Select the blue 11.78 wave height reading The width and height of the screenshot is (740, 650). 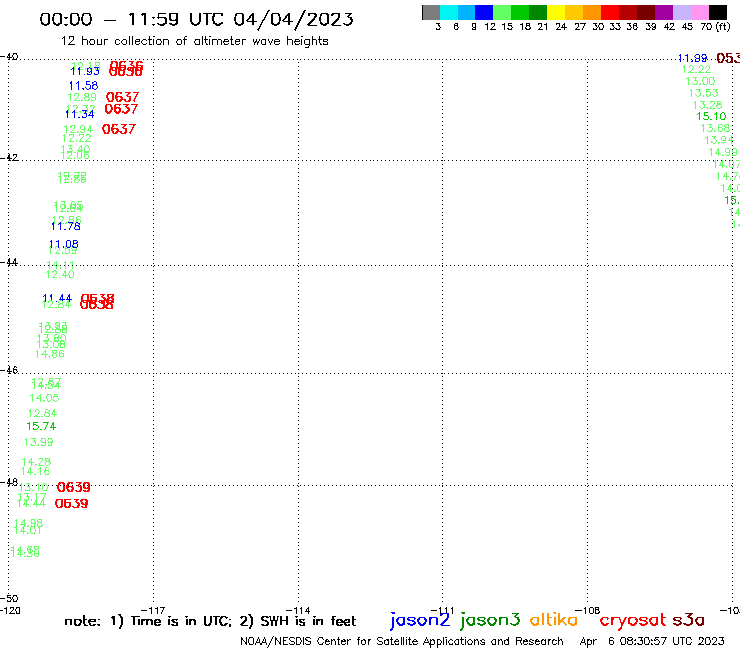pyautogui.click(x=66, y=227)
